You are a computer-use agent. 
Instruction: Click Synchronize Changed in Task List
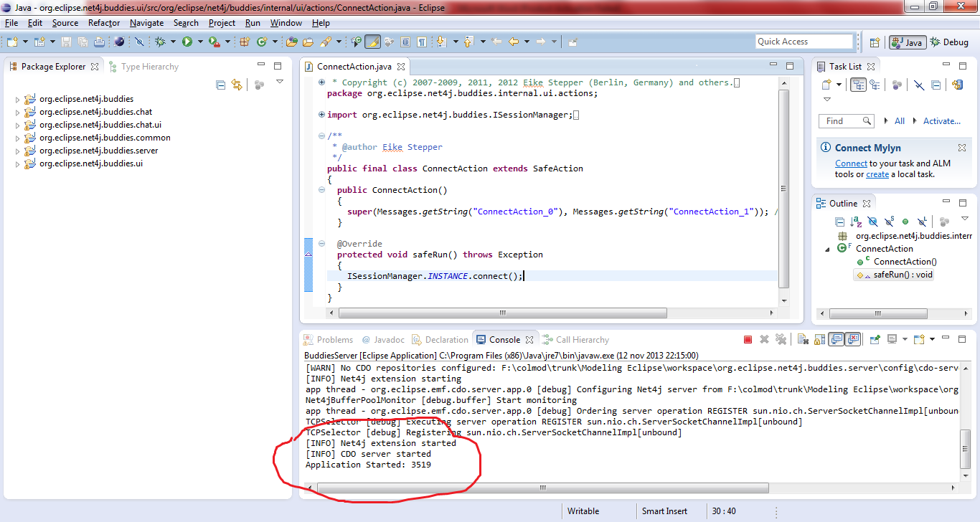coord(957,85)
